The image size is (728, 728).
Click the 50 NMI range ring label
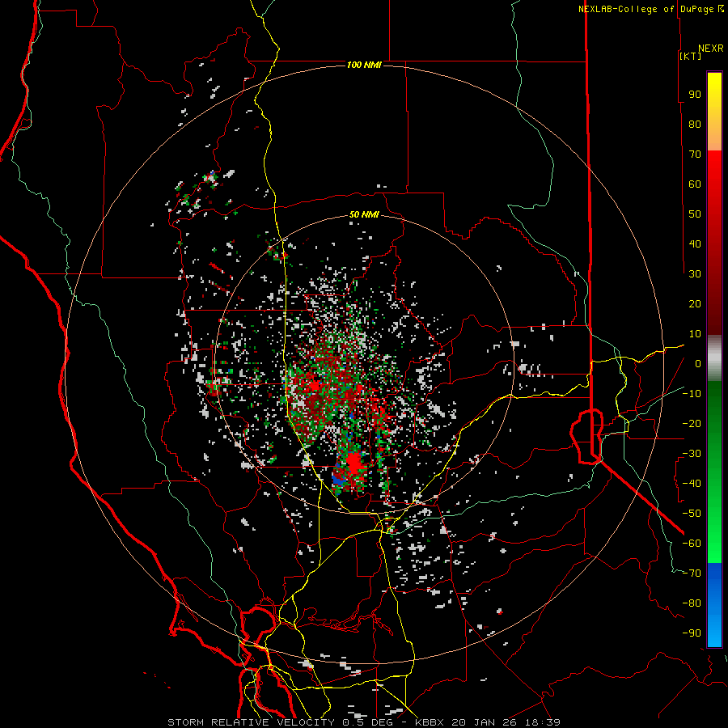coord(364,214)
